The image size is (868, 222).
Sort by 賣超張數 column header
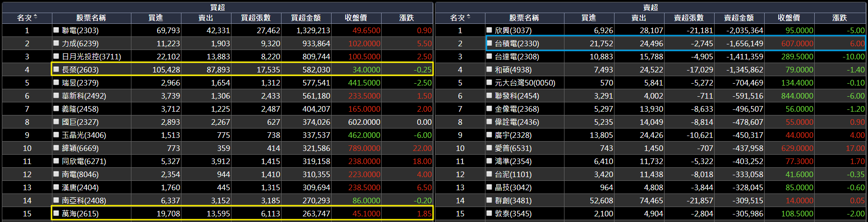tap(689, 18)
